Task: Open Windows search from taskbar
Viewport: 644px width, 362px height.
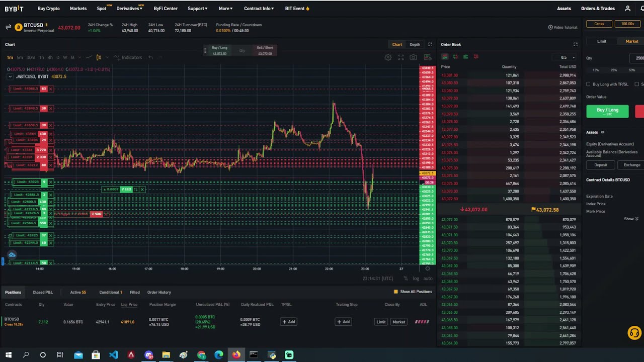Action: coord(26,355)
